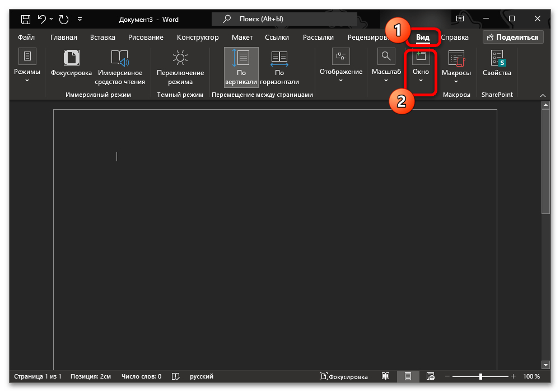Expand the Режимы dropdown

tap(27, 66)
